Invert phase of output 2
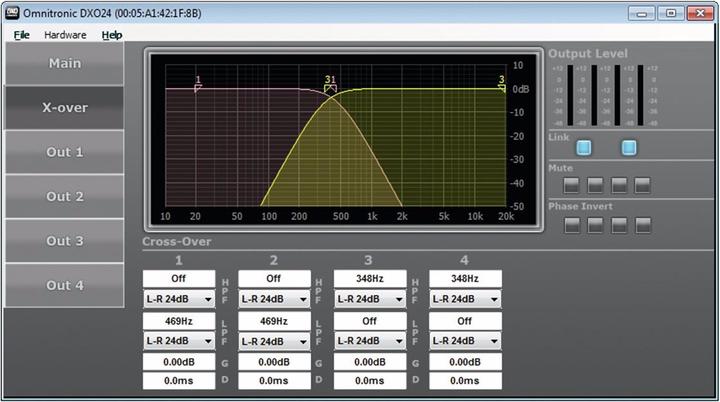720x402 pixels. tap(596, 225)
